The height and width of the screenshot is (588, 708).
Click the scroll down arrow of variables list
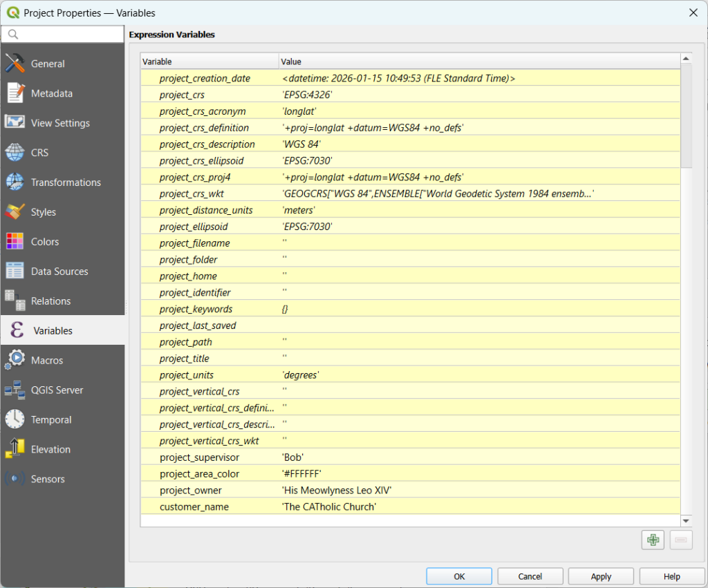686,521
